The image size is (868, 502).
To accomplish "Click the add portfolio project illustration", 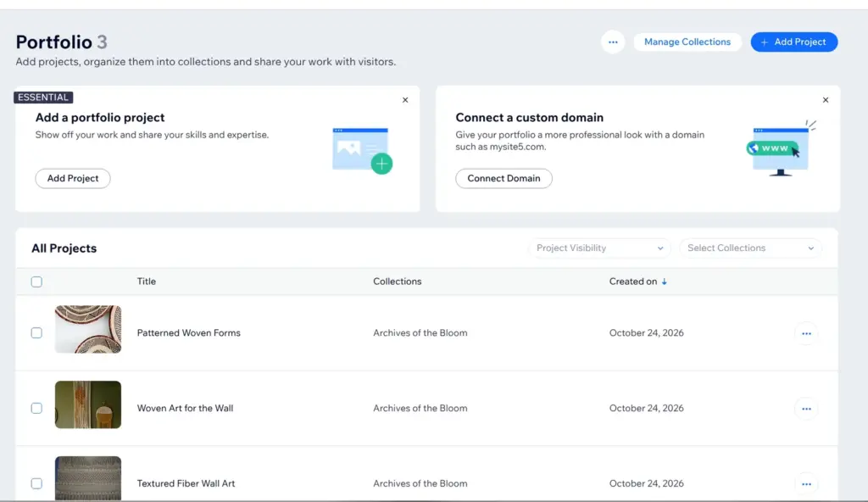I will tap(362, 151).
